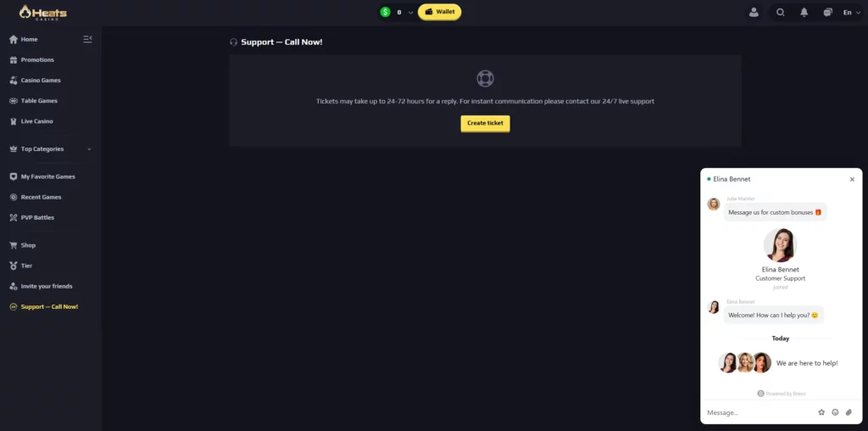Screen dimensions: 868x431
Task: Collapse the sidebar using the menu toggle icon
Action: 87,39
